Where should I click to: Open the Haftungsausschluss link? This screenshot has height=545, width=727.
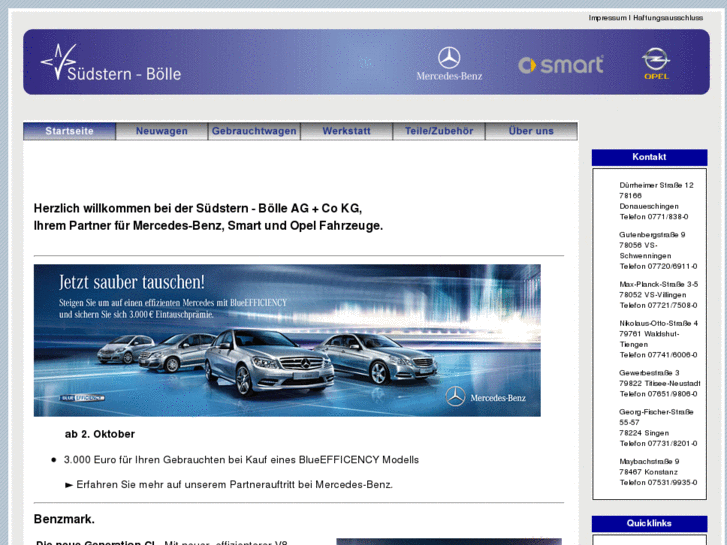pos(668,18)
